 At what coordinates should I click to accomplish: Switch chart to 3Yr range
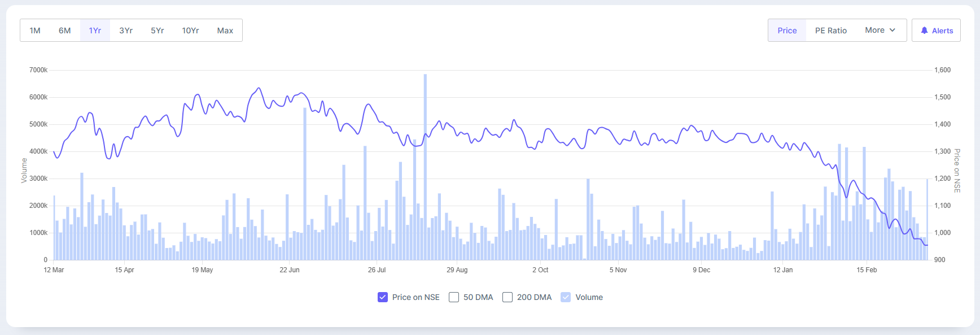[x=126, y=31]
